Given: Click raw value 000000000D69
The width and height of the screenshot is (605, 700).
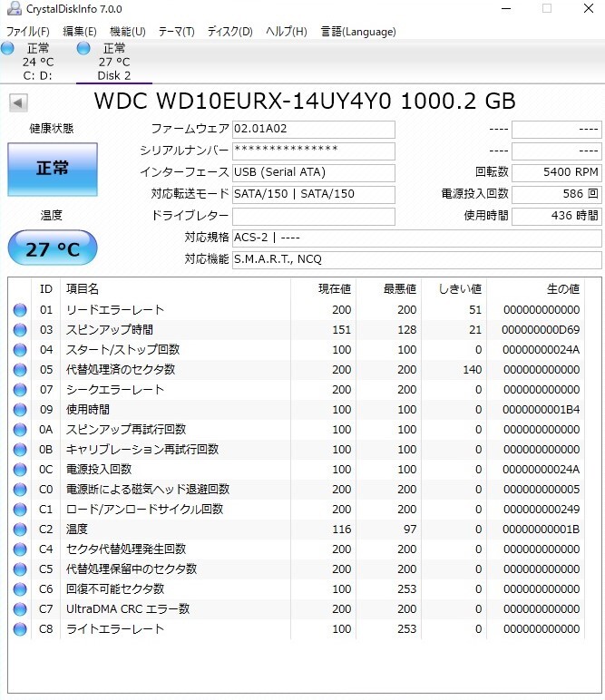Looking at the screenshot, I should [541, 330].
